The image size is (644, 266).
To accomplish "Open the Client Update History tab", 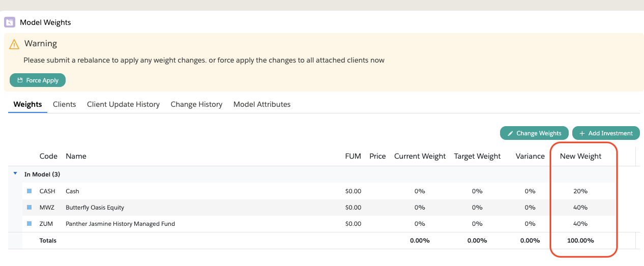I will [123, 104].
